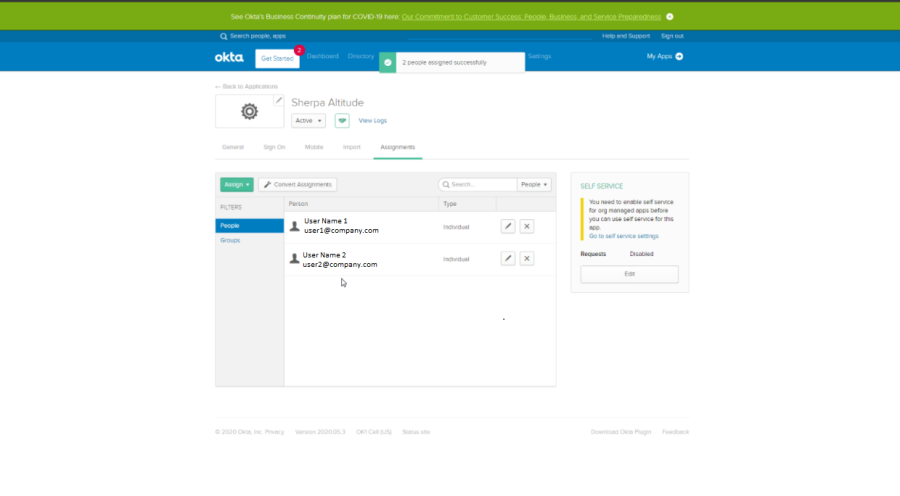
Task: Select the Groups filter
Action: click(x=230, y=240)
